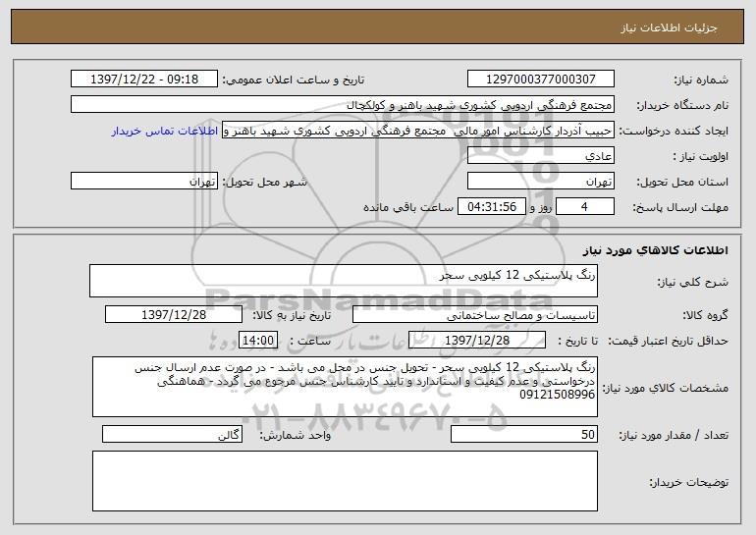Image resolution: width=756 pixels, height=535 pixels.
Task: Click the header title جزئیات اطلاعات نیاز
Action: point(669,27)
